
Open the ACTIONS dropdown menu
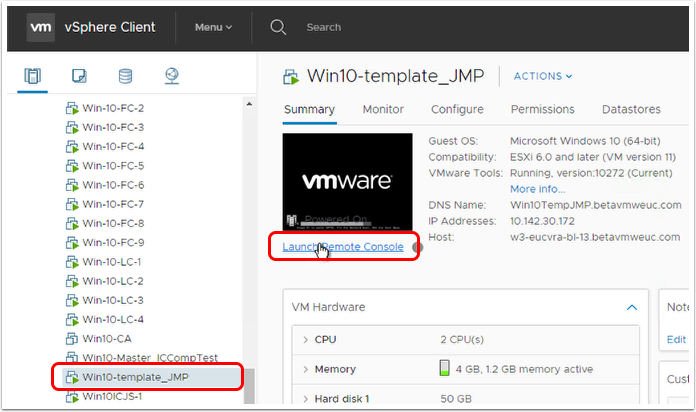coord(543,76)
